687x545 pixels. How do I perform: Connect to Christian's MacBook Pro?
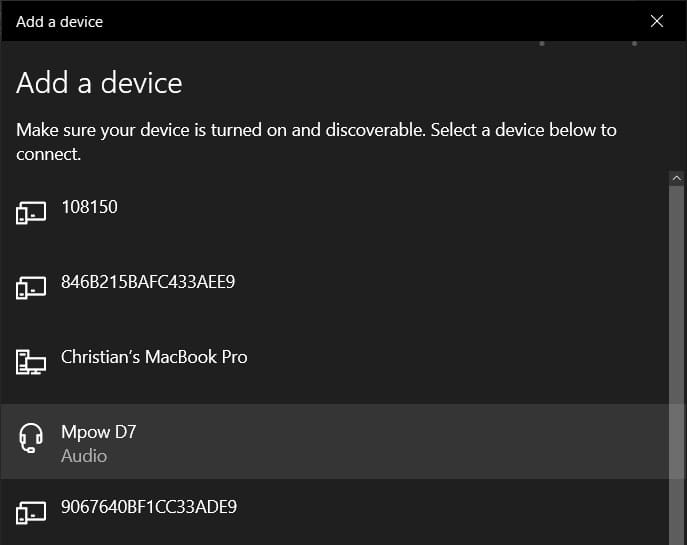[335, 363]
